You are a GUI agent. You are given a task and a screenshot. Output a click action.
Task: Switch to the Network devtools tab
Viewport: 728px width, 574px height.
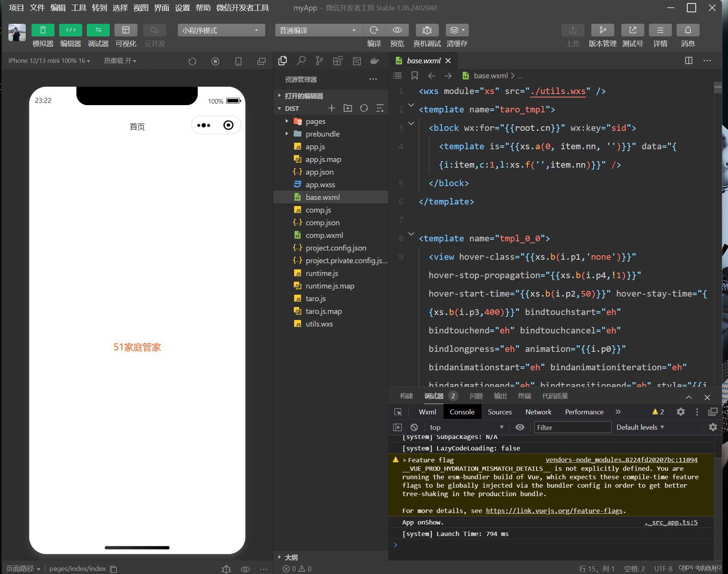pyautogui.click(x=538, y=412)
